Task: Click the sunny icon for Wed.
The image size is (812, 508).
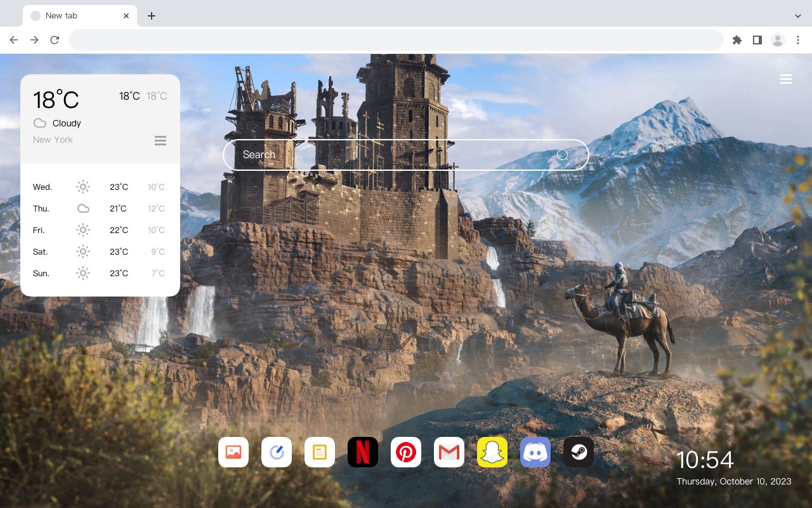Action: [x=83, y=187]
